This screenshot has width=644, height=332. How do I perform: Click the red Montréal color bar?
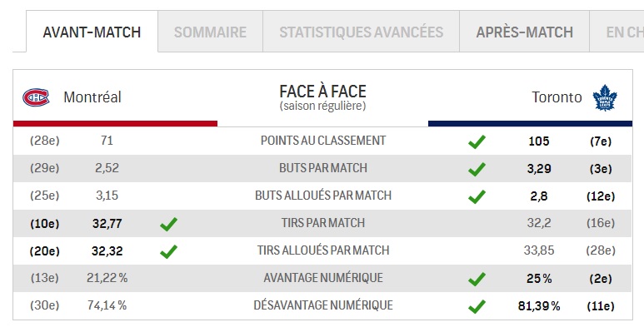[x=115, y=123]
